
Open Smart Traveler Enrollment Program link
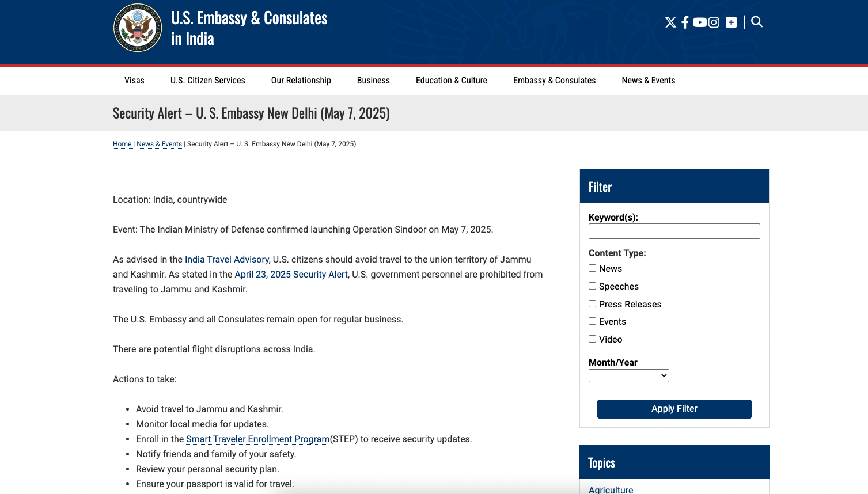click(258, 439)
